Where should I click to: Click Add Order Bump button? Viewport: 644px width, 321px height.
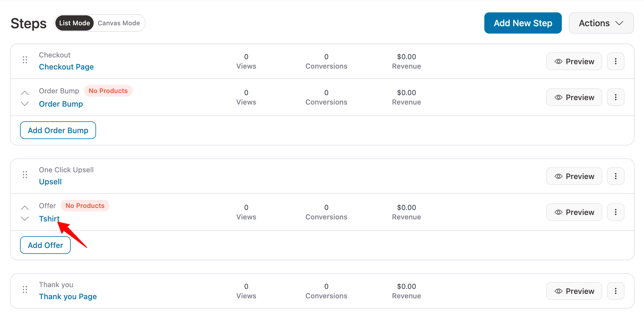pyautogui.click(x=58, y=130)
